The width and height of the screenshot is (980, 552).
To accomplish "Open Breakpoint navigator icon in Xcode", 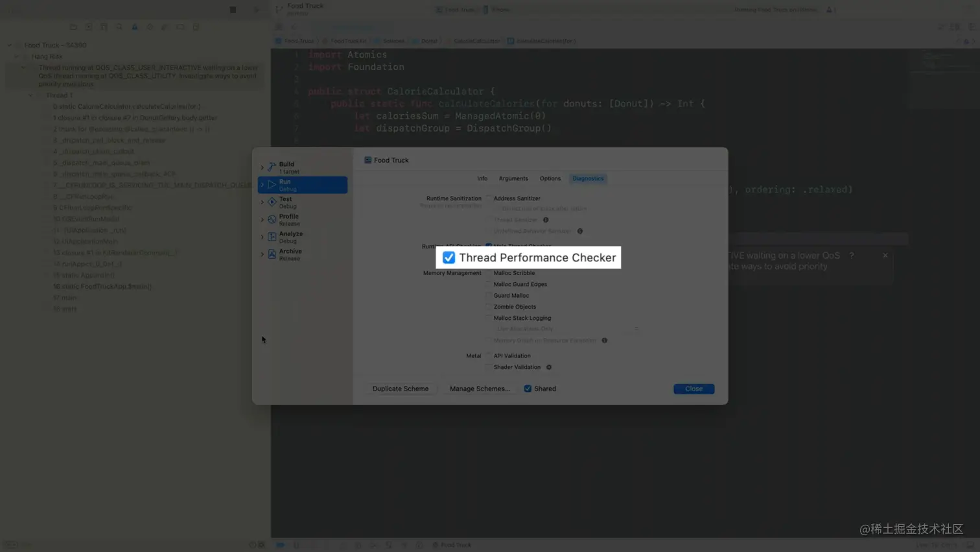I will coord(180,27).
